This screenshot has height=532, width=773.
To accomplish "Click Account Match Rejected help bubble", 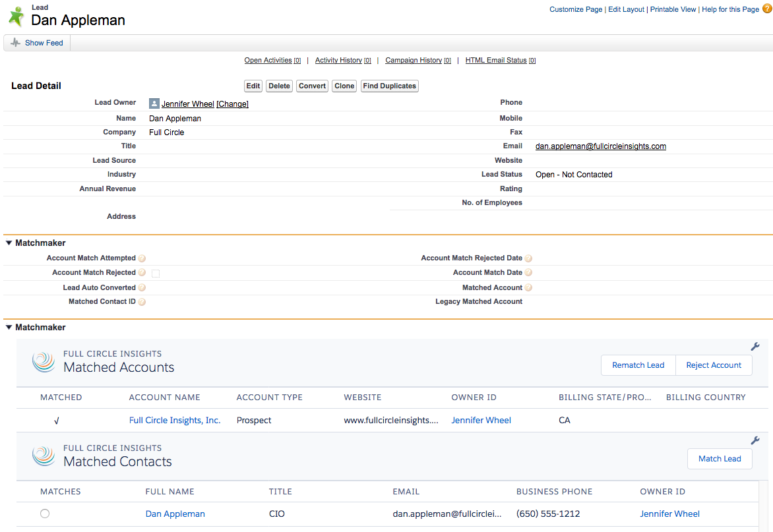I will click(142, 272).
